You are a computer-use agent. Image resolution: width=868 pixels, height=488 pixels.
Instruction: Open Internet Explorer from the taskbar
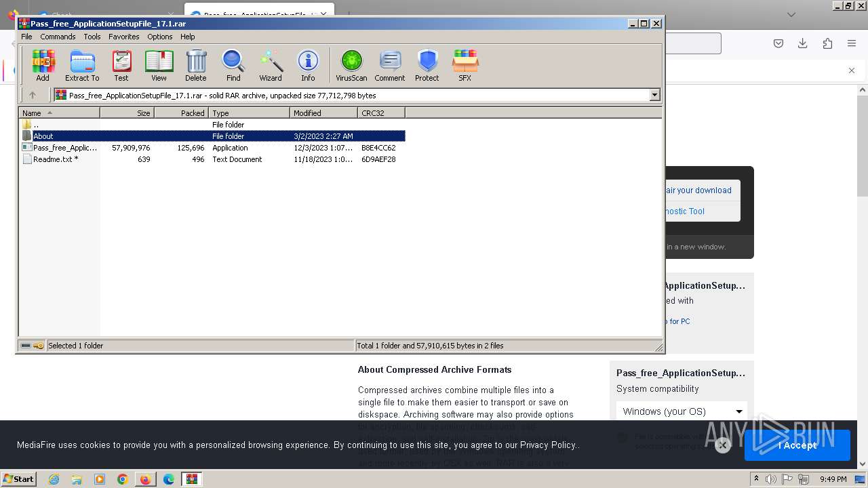coord(54,479)
